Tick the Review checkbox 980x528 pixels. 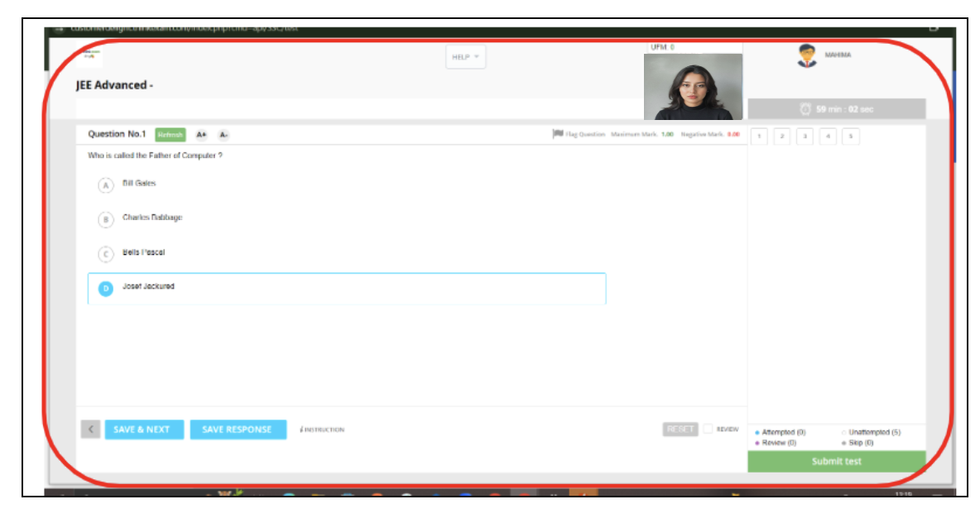[709, 429]
